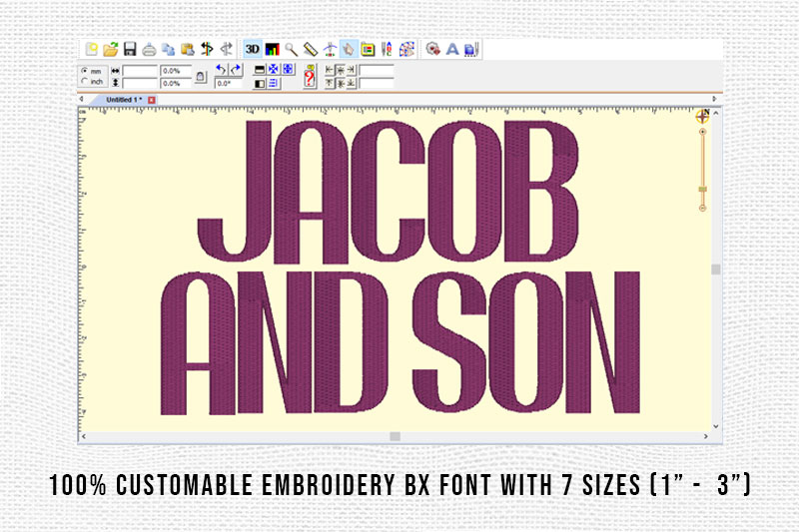Click the horizontal scrollbar right arrow
The height and width of the screenshot is (532, 799).
click(x=706, y=436)
